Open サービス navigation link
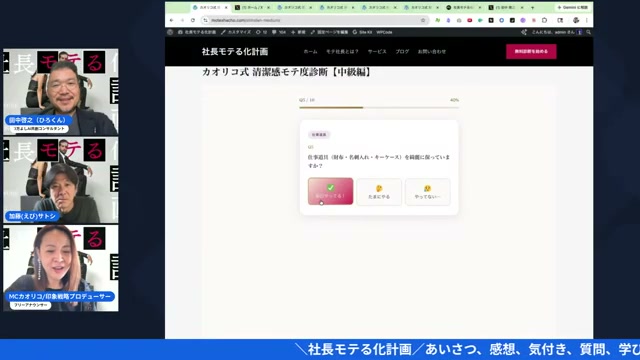Image resolution: width=640 pixels, height=360 pixels. (x=377, y=51)
